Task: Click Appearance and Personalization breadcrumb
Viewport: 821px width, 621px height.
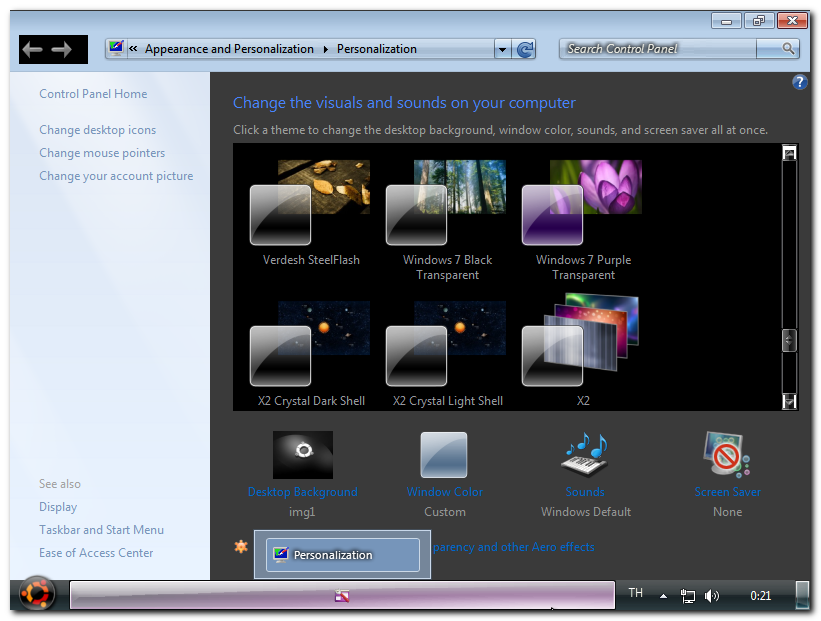Action: tap(229, 49)
